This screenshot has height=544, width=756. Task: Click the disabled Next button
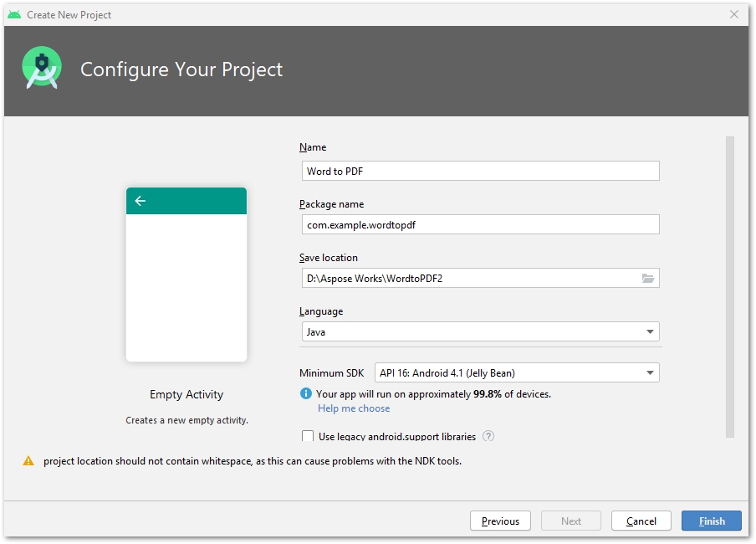tap(571, 521)
